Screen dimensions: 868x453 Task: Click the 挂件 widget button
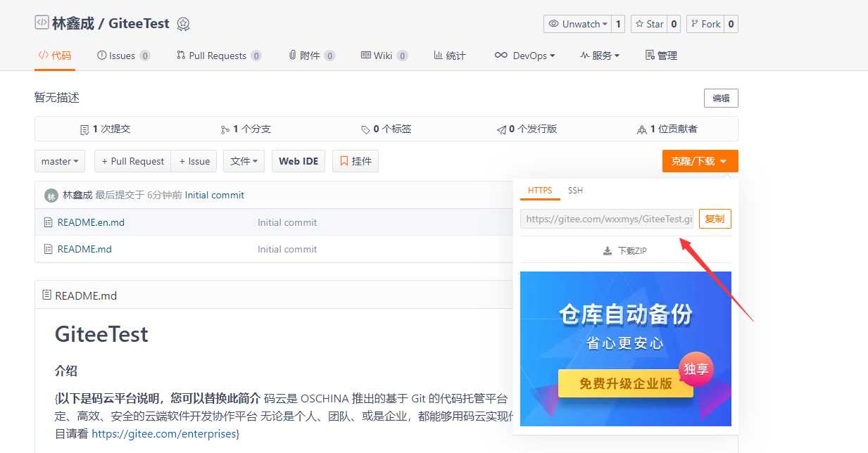(x=356, y=161)
